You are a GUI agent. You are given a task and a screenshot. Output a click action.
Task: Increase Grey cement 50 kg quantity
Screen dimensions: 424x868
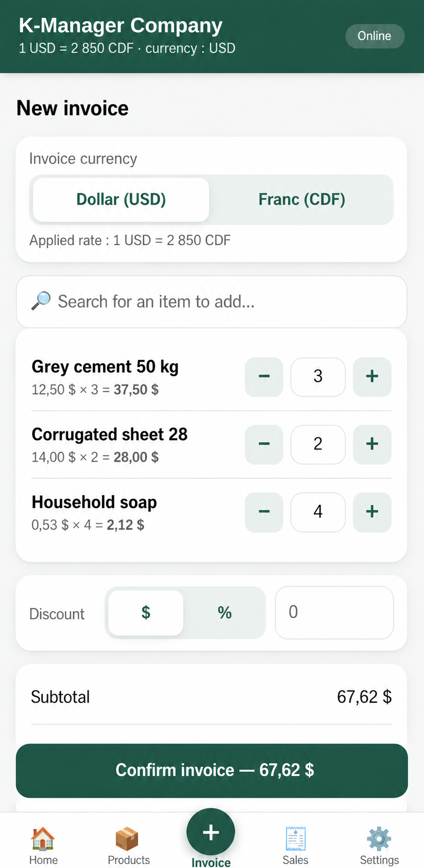pos(372,377)
